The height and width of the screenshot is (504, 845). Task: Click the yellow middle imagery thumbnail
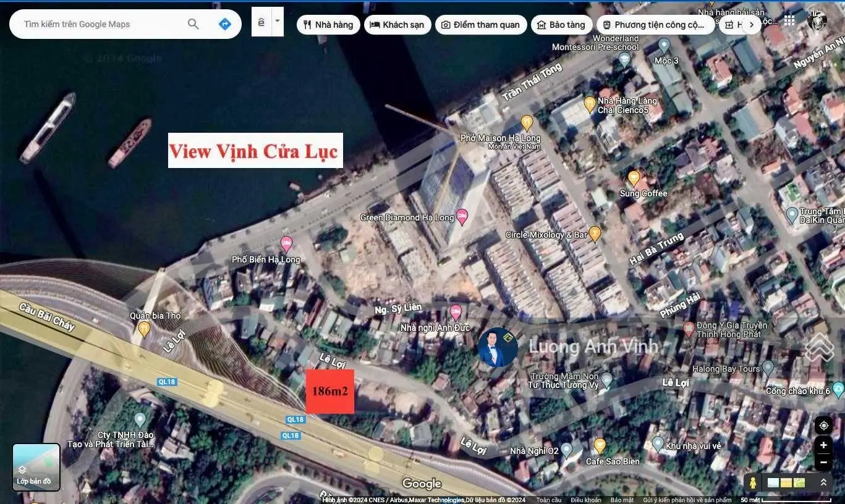[786, 482]
